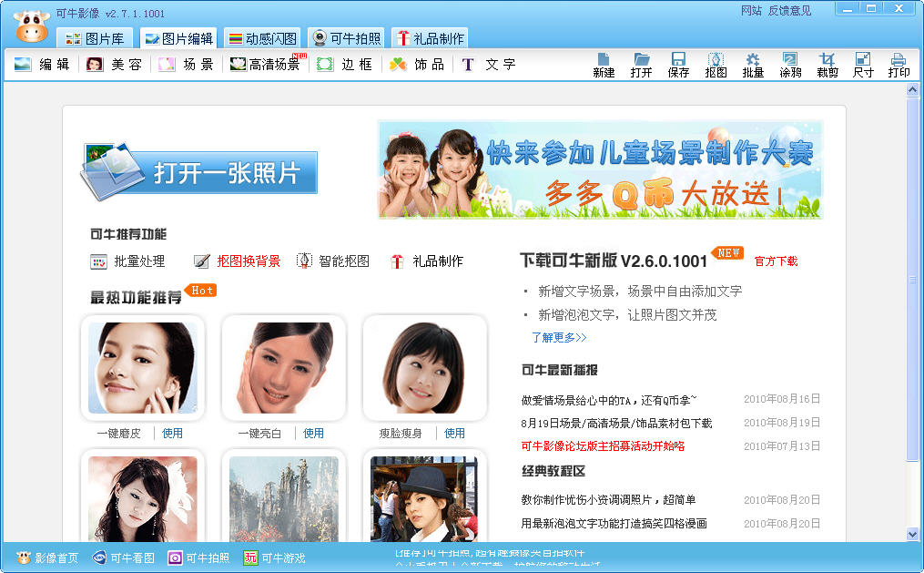Follow the 了解更多>> link
The width and height of the screenshot is (924, 573).
(x=559, y=338)
